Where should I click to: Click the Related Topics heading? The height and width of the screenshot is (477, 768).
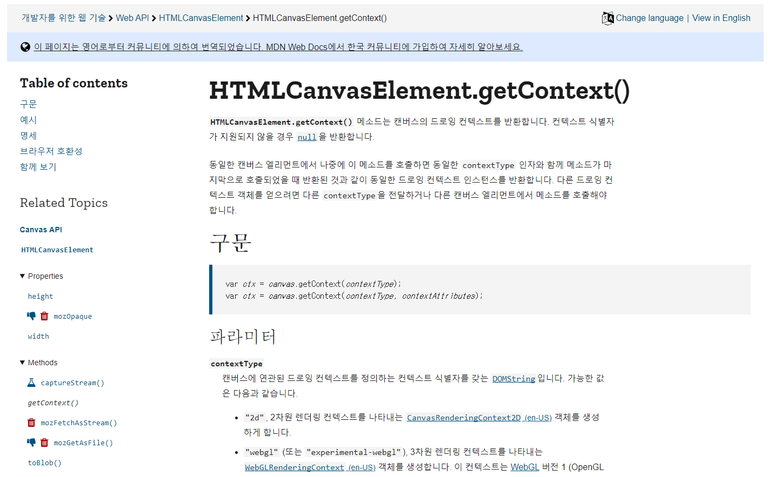pyautogui.click(x=64, y=203)
